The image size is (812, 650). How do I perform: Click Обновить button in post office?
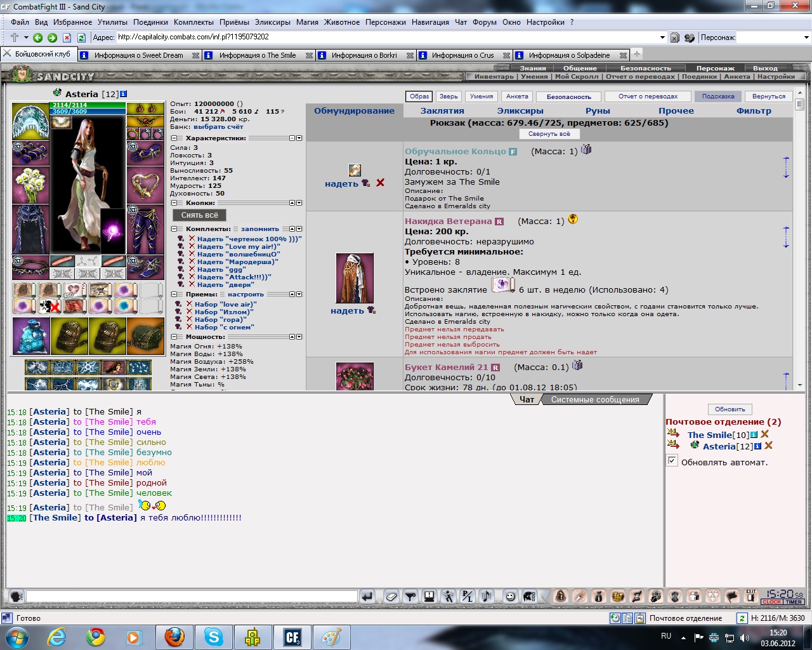[x=730, y=409]
